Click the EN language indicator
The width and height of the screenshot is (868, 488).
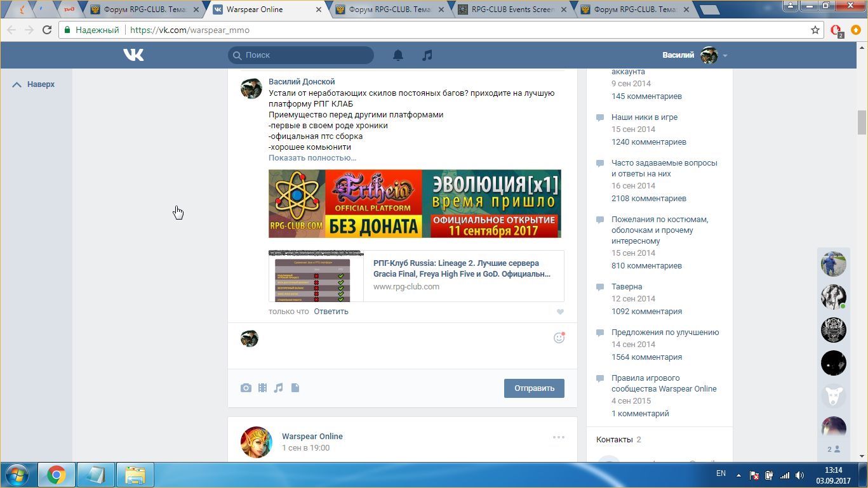[x=721, y=473]
